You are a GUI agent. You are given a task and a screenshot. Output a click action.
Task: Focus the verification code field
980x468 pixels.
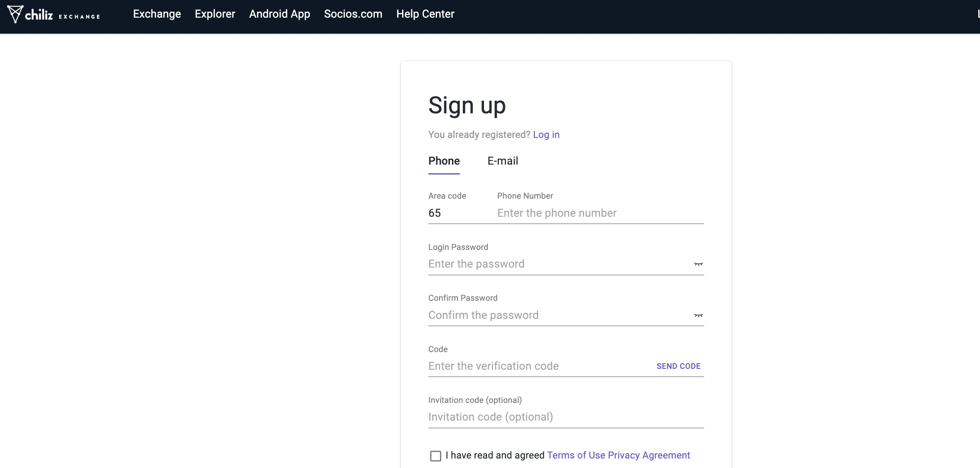click(x=539, y=366)
